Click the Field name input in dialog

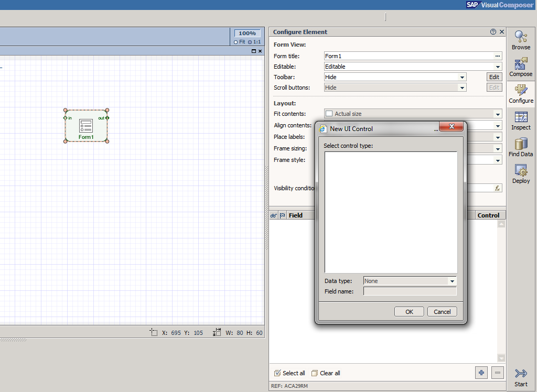pos(410,291)
